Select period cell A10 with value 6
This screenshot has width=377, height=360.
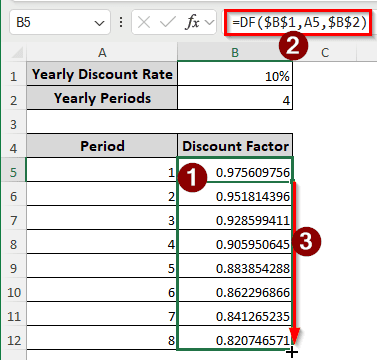tap(102, 290)
